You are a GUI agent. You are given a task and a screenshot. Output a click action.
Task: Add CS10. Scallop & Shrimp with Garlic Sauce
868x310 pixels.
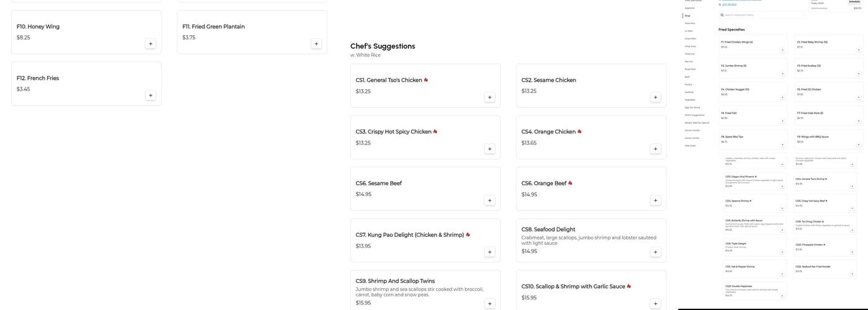(x=655, y=304)
